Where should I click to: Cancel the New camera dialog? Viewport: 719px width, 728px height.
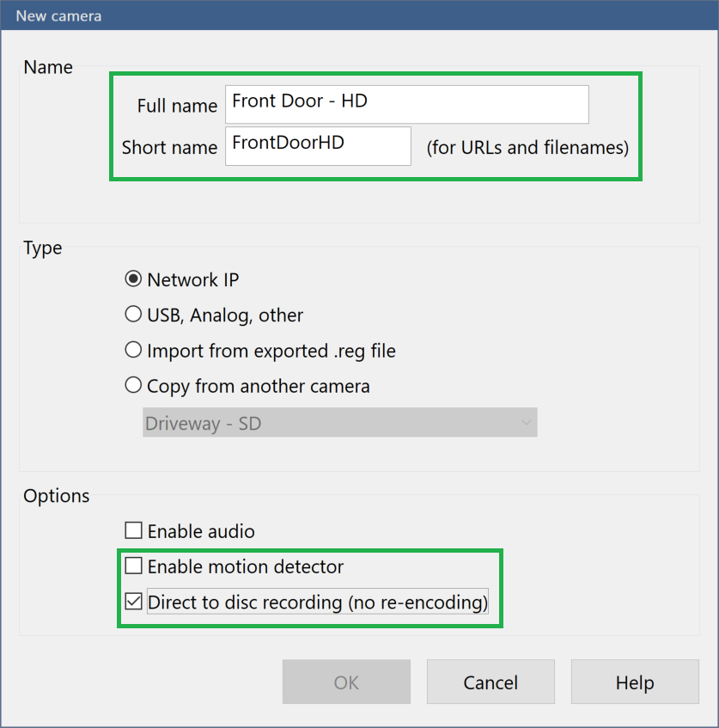coord(491,682)
